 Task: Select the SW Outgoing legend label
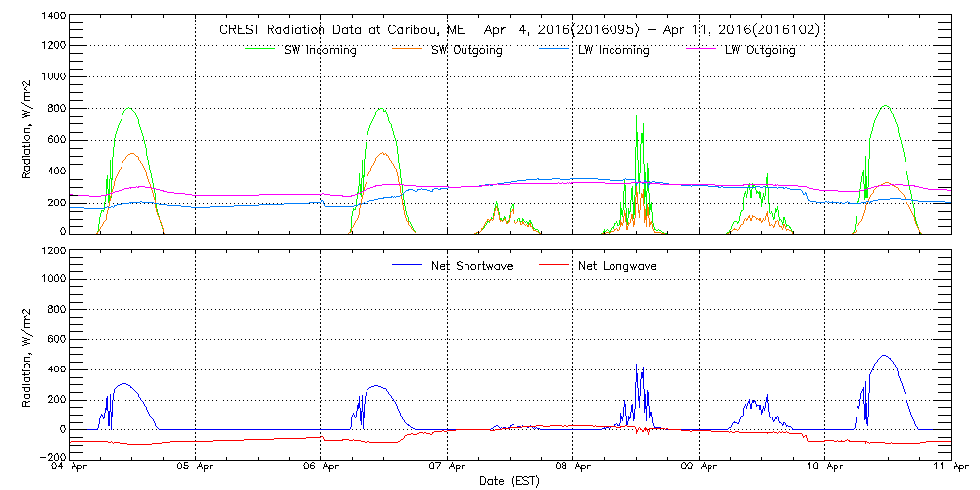(x=466, y=51)
